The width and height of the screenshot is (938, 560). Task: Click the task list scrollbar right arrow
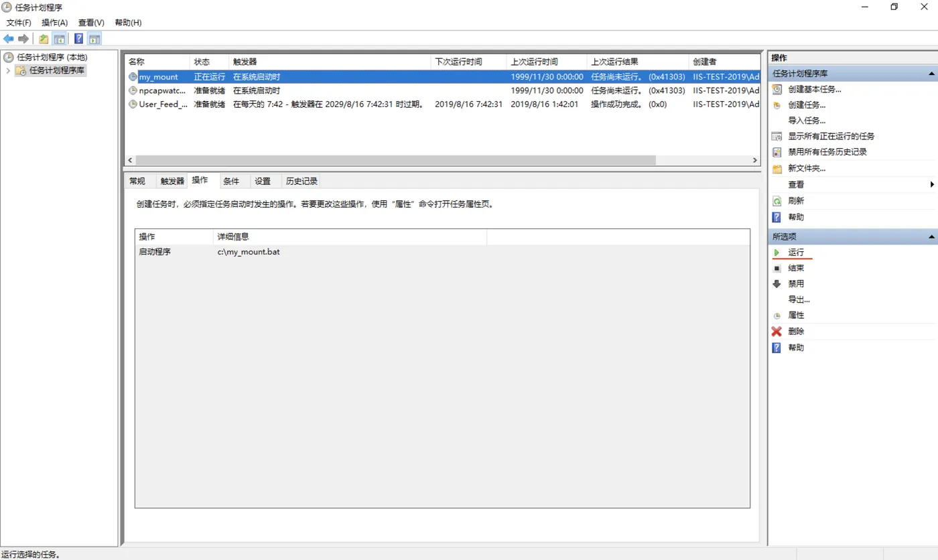click(x=755, y=160)
